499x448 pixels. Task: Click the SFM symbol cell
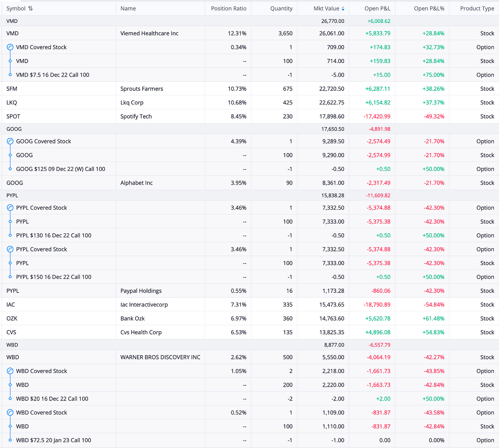(12, 89)
